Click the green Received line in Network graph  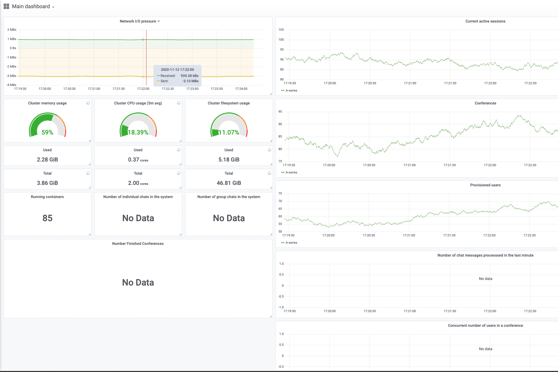pos(136,40)
